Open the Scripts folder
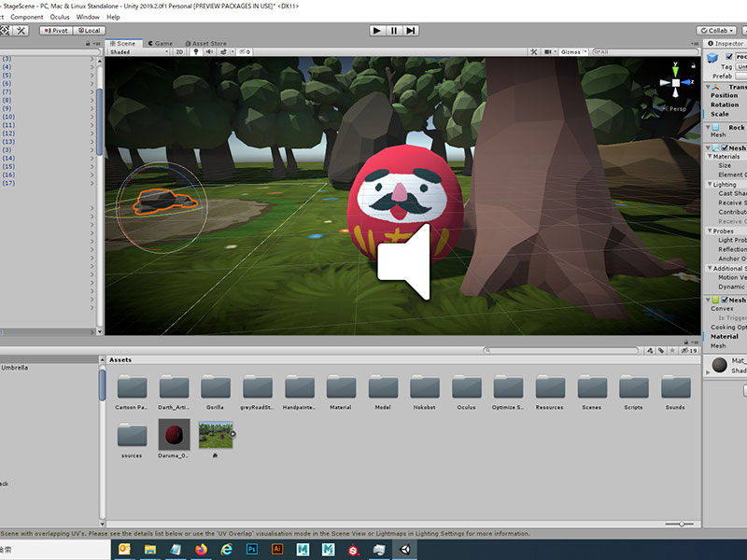The image size is (747, 560). (634, 392)
